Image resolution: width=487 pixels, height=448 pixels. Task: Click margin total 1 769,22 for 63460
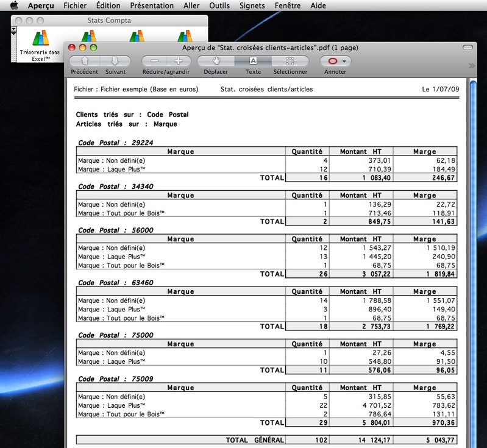pyautogui.click(x=440, y=327)
